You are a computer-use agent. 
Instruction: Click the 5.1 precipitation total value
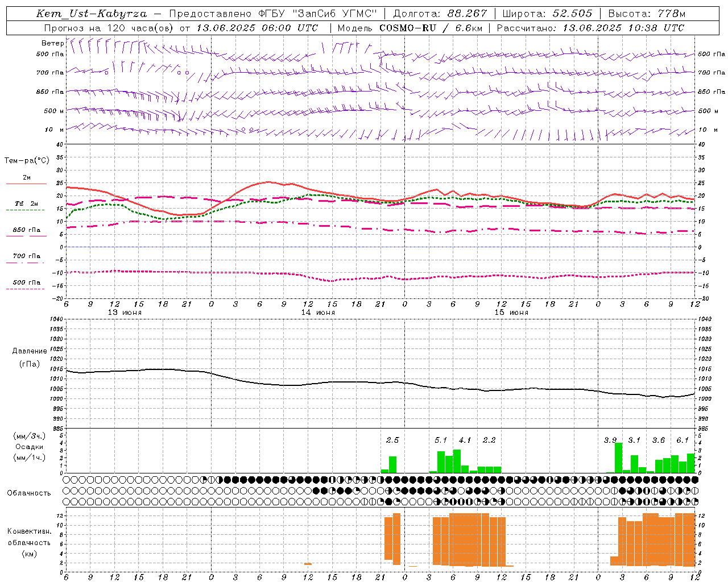[x=441, y=440]
